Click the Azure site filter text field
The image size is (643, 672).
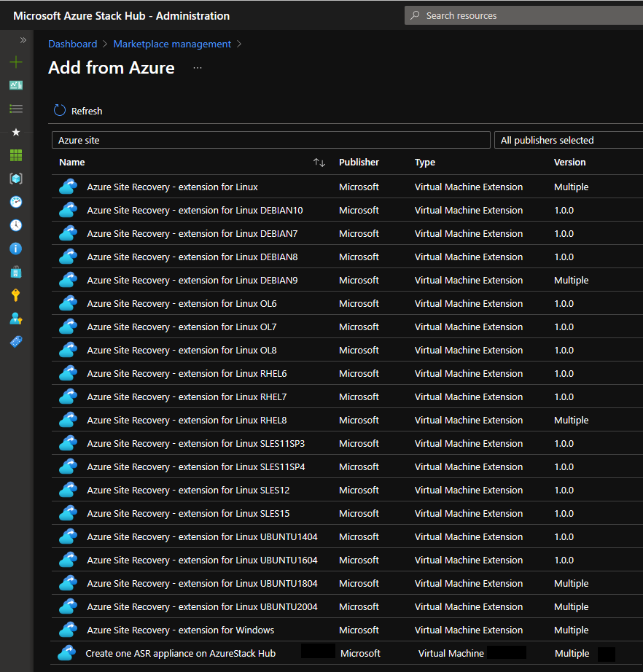270,140
